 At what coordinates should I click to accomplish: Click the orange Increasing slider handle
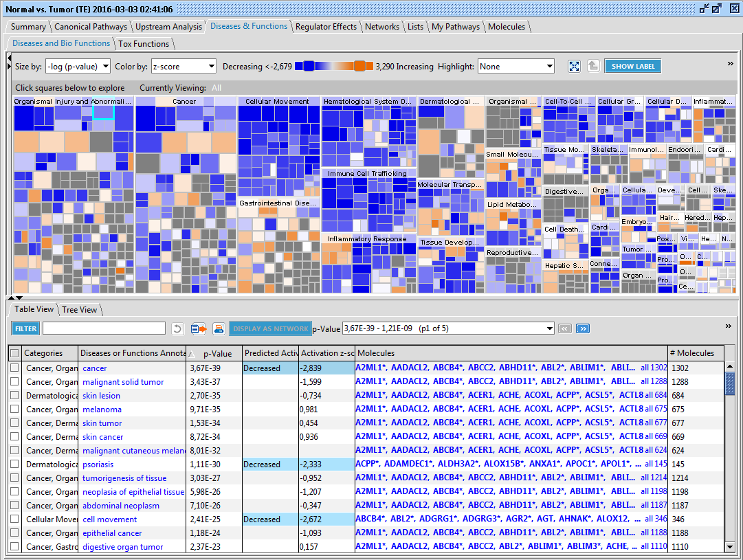pyautogui.click(x=359, y=66)
